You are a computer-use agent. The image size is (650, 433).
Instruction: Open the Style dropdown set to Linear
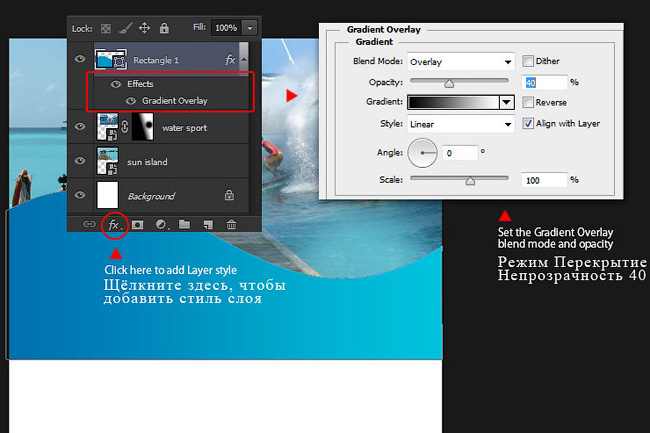point(461,124)
